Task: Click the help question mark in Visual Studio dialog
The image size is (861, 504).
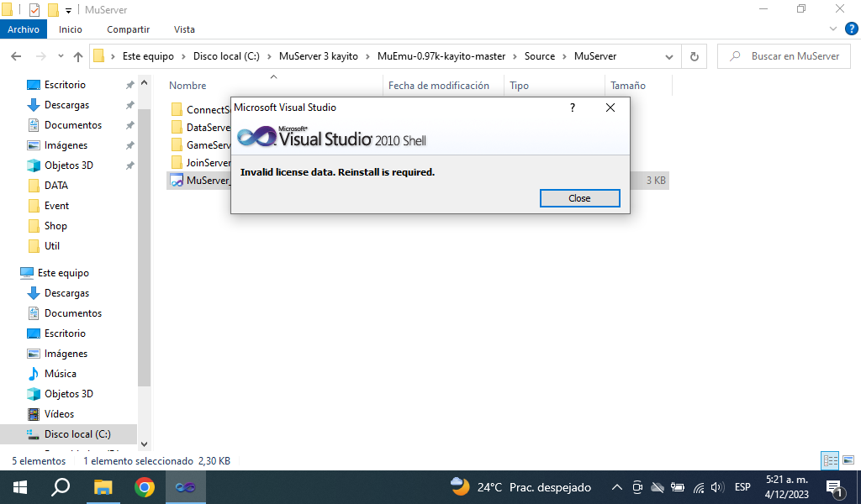Action: (x=572, y=108)
